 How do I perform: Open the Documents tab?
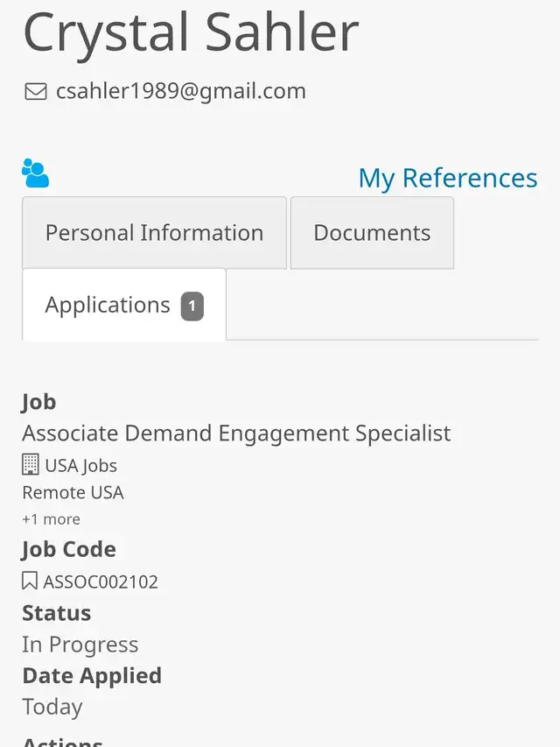372,232
